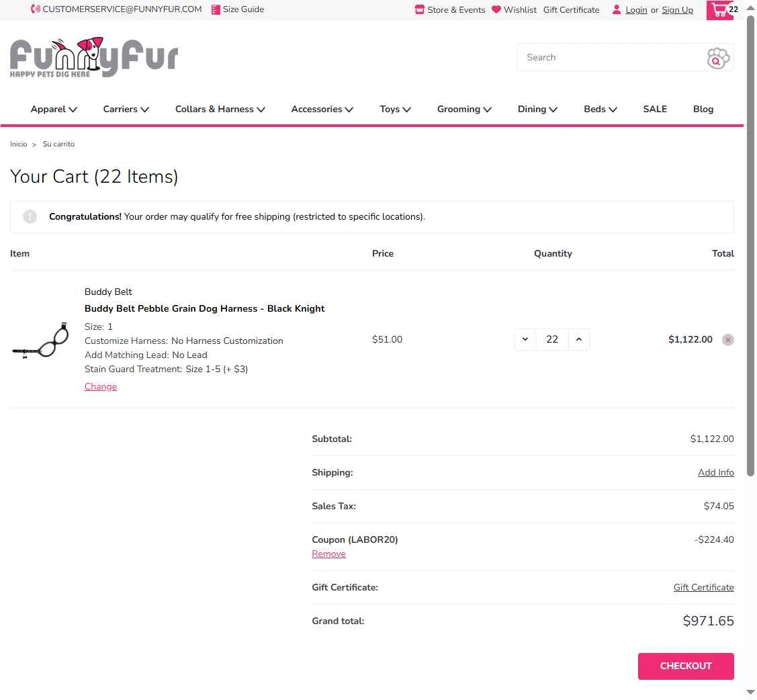This screenshot has height=700, width=757.
Task: Expand the Apparel menu
Action: point(54,109)
